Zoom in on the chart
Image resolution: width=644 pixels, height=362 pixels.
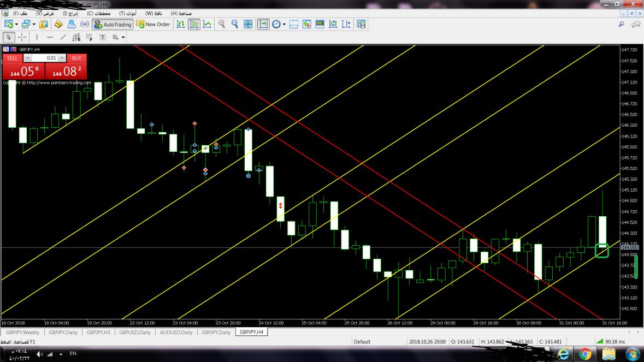(222, 24)
